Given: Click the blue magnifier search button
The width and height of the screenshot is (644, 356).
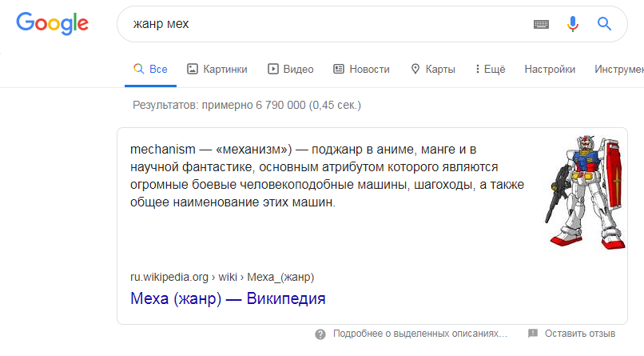Looking at the screenshot, I should coord(604,25).
